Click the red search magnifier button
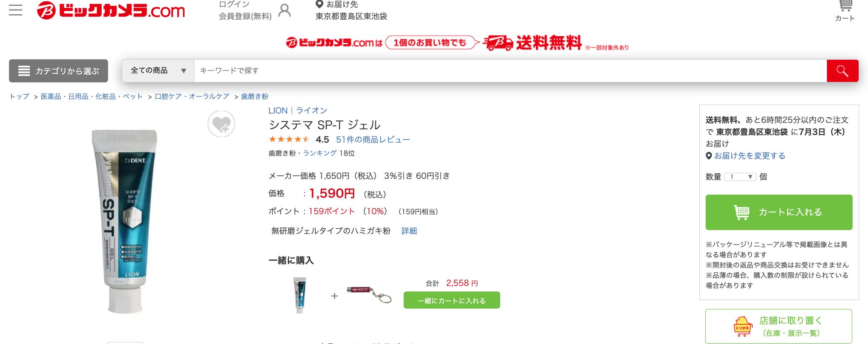Viewport: 868px width, 344px height. click(x=842, y=71)
